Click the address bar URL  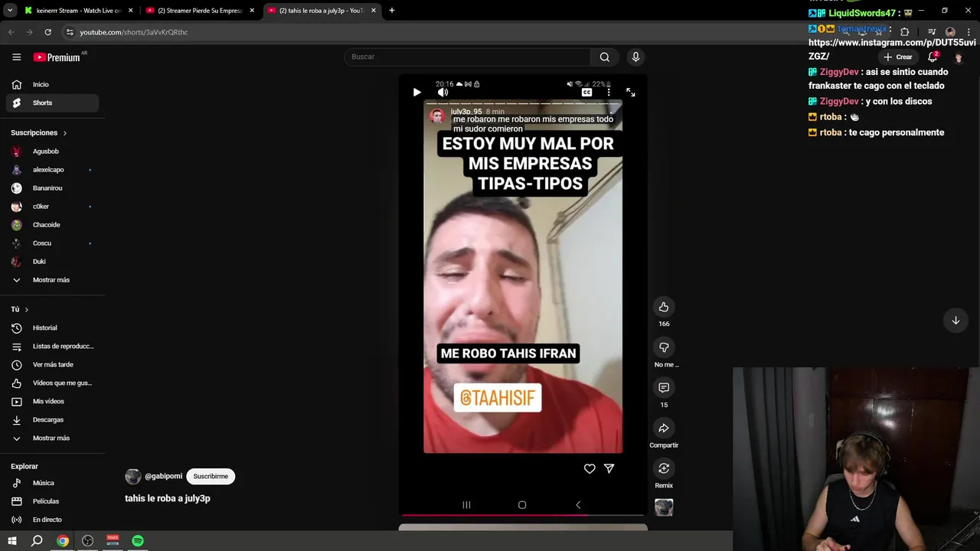click(x=134, y=32)
